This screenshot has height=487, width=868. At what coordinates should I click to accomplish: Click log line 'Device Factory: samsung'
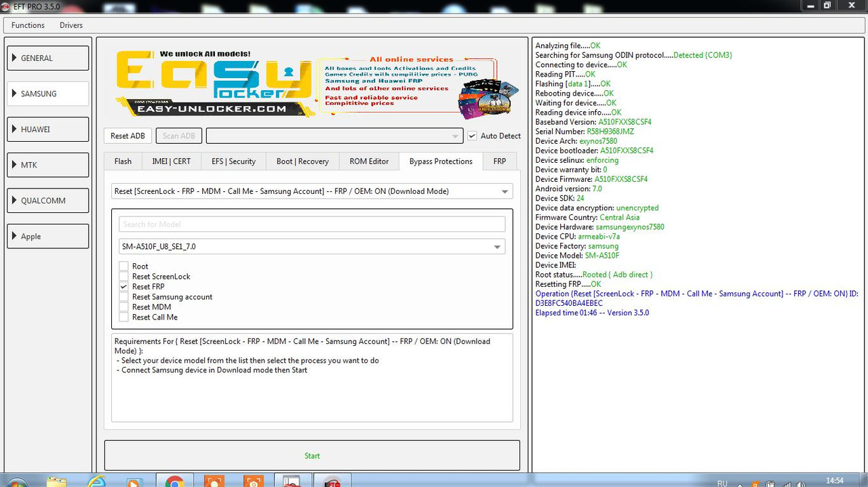click(577, 246)
